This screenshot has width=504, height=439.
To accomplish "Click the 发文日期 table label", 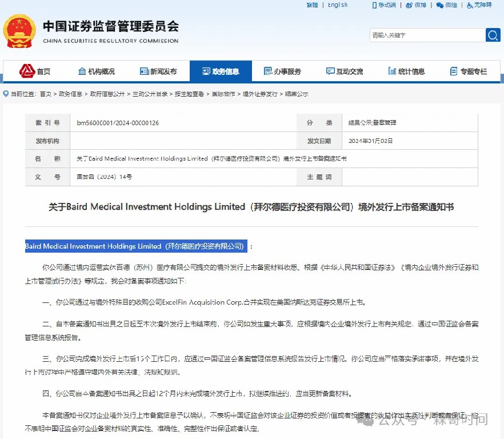I will [319, 141].
